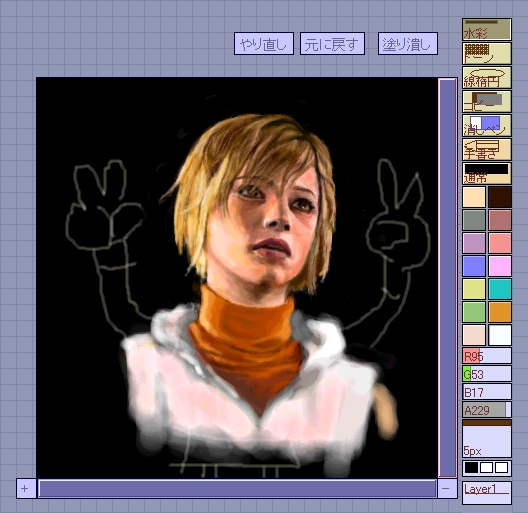Pick the orange color swatch

[x=500, y=312]
